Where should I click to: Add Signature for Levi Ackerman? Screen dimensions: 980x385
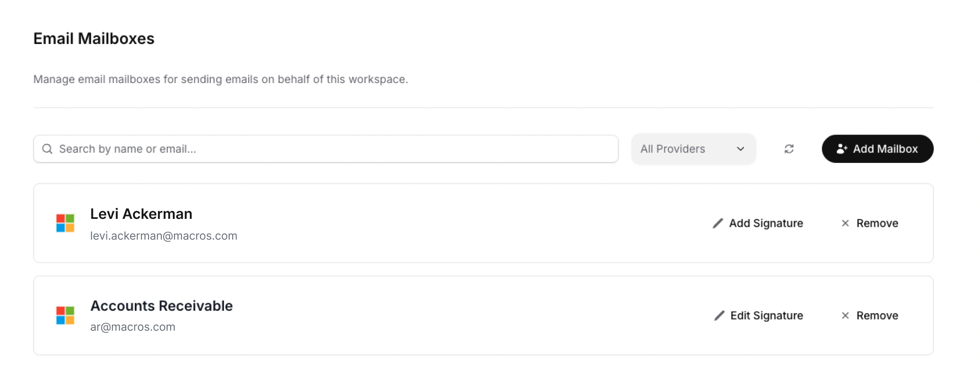[766, 223]
